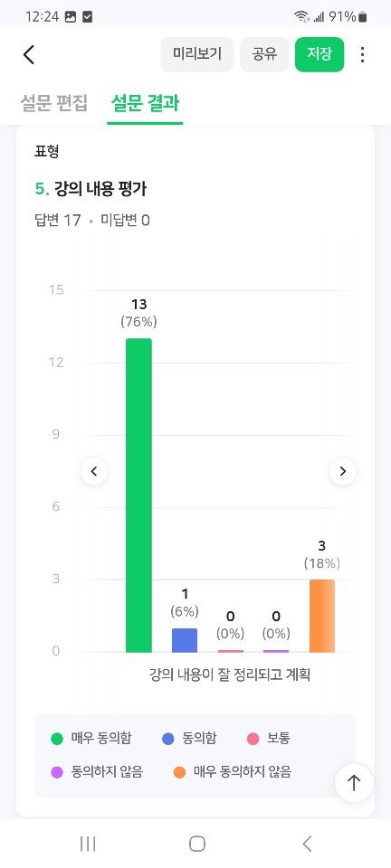Toggle the 매우 동의함 legend item

91,739
